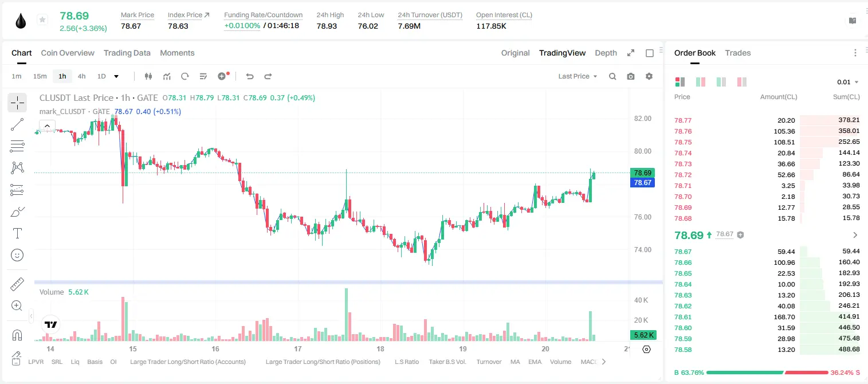Viewport: 868px width, 384px height.
Task: Open chart symbol search magnifier
Action: pos(612,76)
